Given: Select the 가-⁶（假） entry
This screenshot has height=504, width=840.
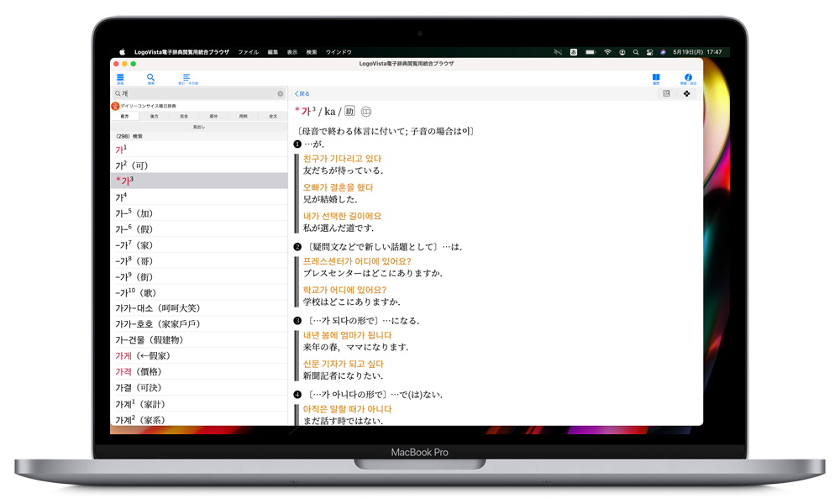Looking at the screenshot, I should [x=199, y=228].
